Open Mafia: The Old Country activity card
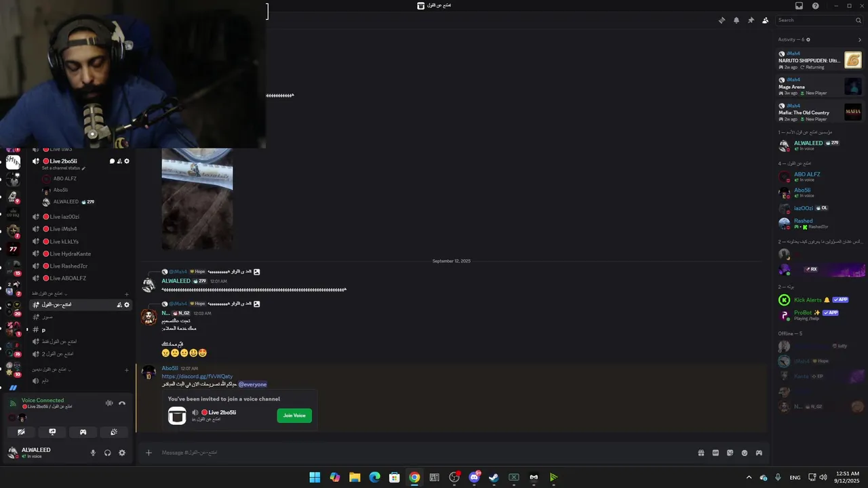The height and width of the screenshot is (488, 868). [820, 112]
